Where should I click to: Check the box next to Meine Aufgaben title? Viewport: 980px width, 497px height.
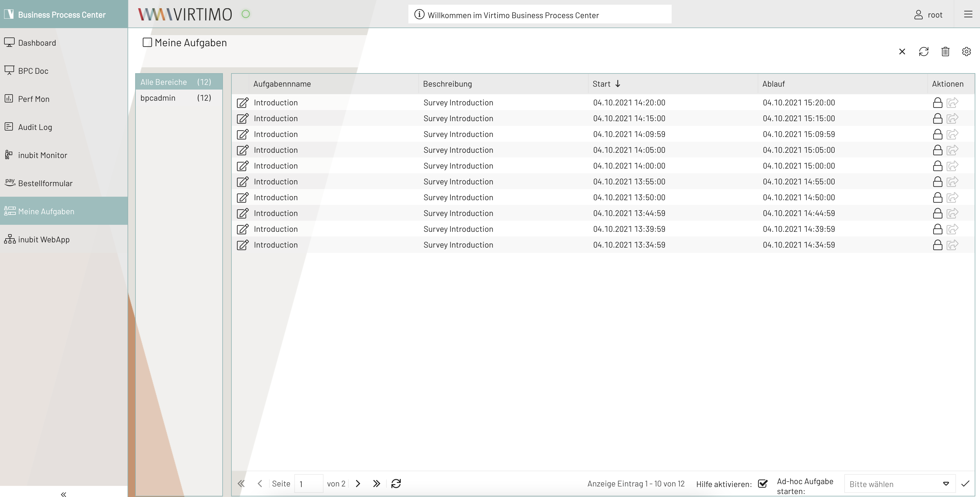click(x=147, y=42)
